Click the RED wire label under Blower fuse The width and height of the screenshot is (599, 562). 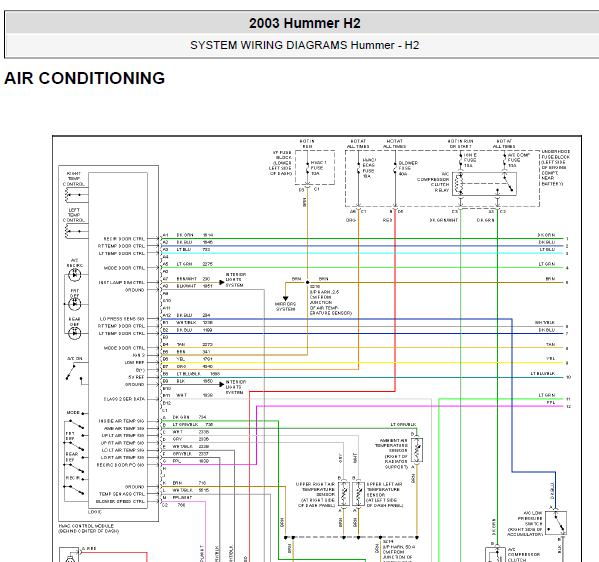[x=387, y=220]
